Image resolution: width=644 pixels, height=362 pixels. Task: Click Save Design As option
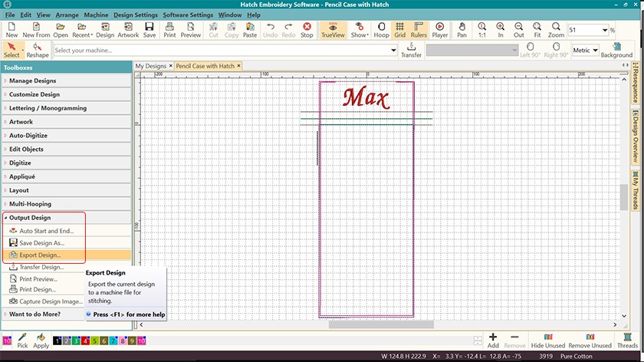point(41,243)
